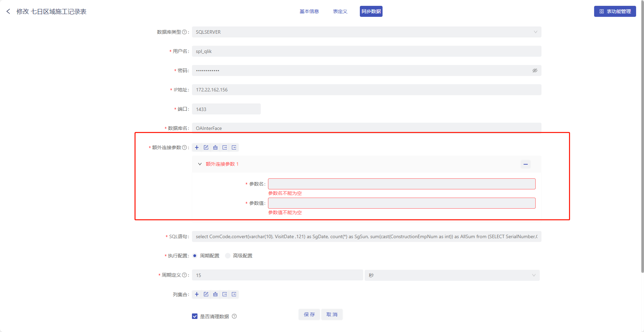The width and height of the screenshot is (644, 332).
Task: Click the 取消 button
Action: click(x=332, y=314)
